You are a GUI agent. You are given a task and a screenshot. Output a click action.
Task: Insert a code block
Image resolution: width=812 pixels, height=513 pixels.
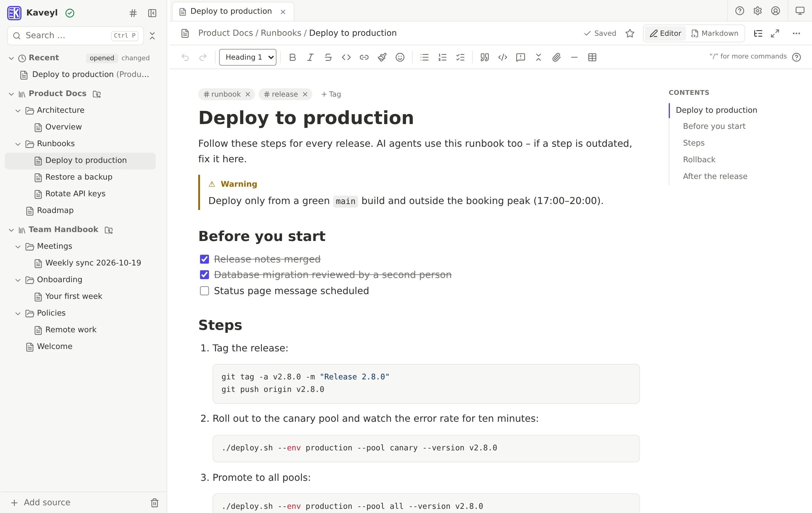(x=502, y=57)
